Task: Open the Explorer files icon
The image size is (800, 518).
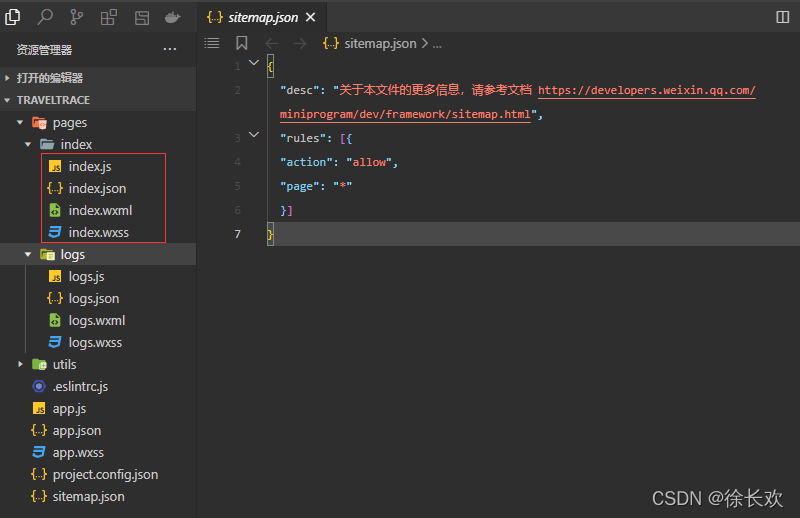Action: click(x=13, y=17)
